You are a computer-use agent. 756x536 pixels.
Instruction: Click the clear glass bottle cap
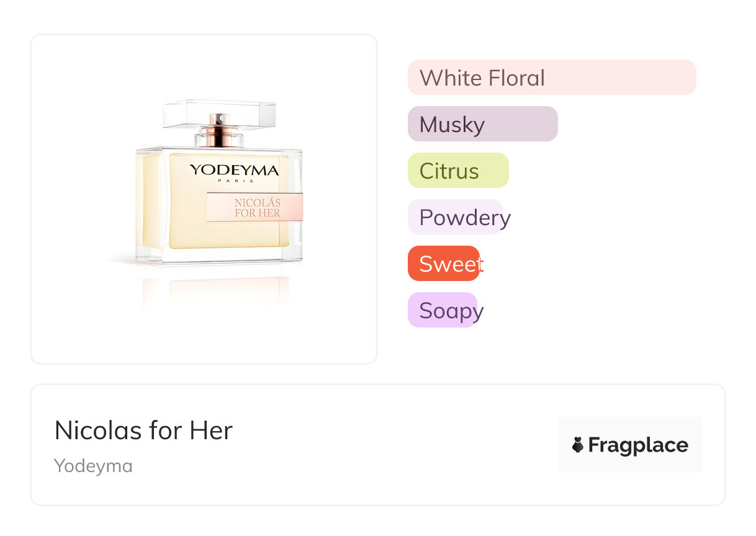219,113
